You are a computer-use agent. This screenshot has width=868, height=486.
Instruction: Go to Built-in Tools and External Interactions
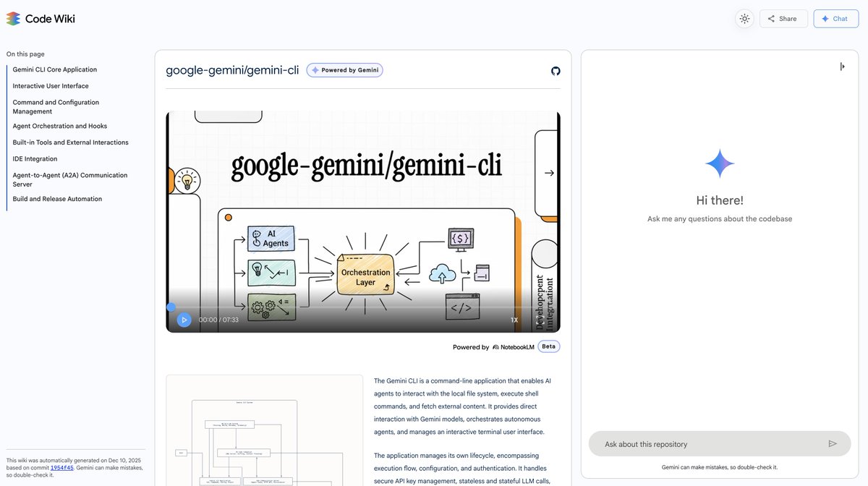click(x=70, y=142)
